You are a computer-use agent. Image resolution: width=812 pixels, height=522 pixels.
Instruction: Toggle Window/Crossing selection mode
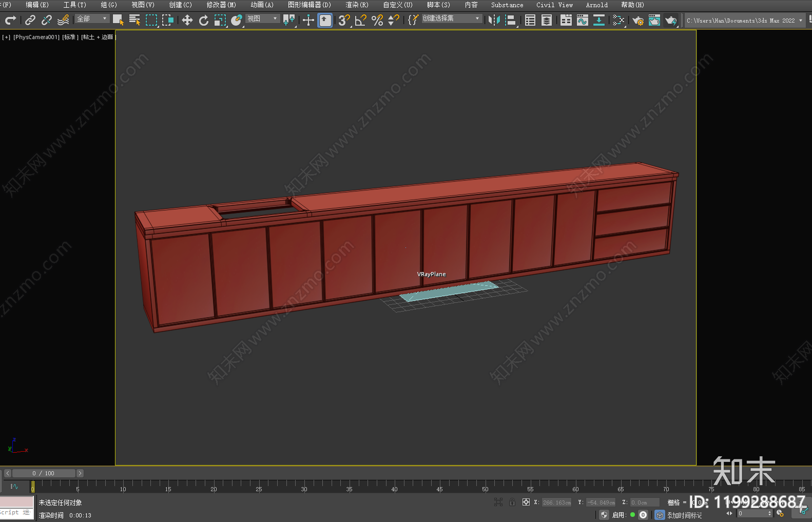tap(168, 20)
